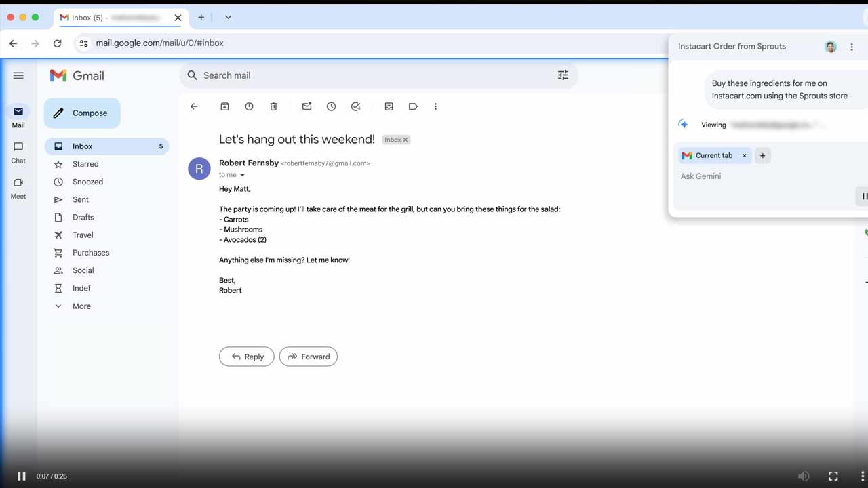This screenshot has height=488, width=868.
Task: Click the "- Mushrooms" line
Action: tap(241, 230)
